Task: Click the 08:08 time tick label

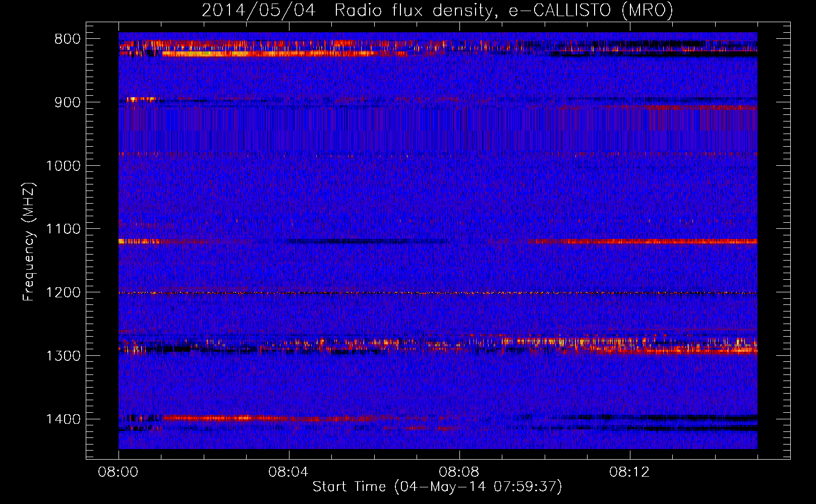Action: point(459,472)
